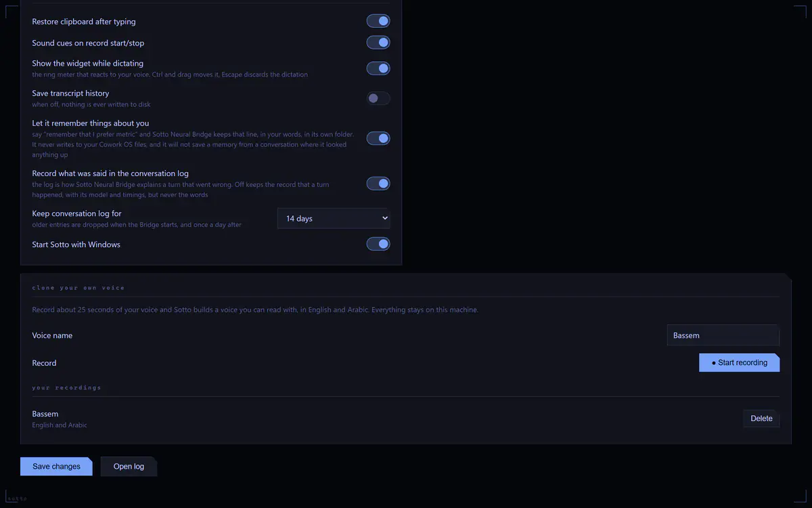Open log with the Open log button
The height and width of the screenshot is (508, 812).
(129, 466)
